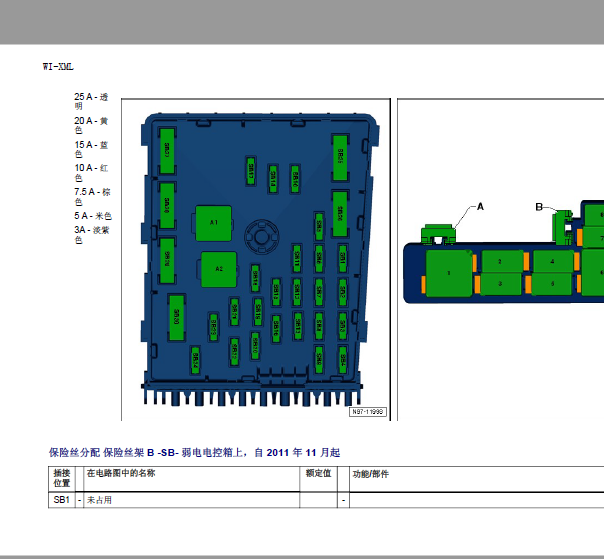Viewport: 604px width, 559px height.
Task: Select the 15 A blue fuse legend entry
Action: coord(91,149)
